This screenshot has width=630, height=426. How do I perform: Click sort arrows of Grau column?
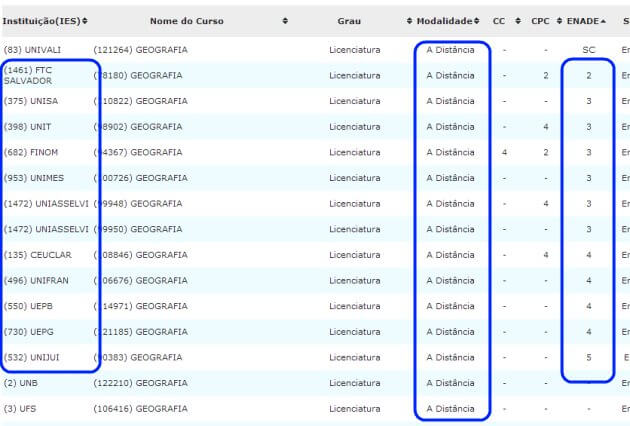(409, 21)
